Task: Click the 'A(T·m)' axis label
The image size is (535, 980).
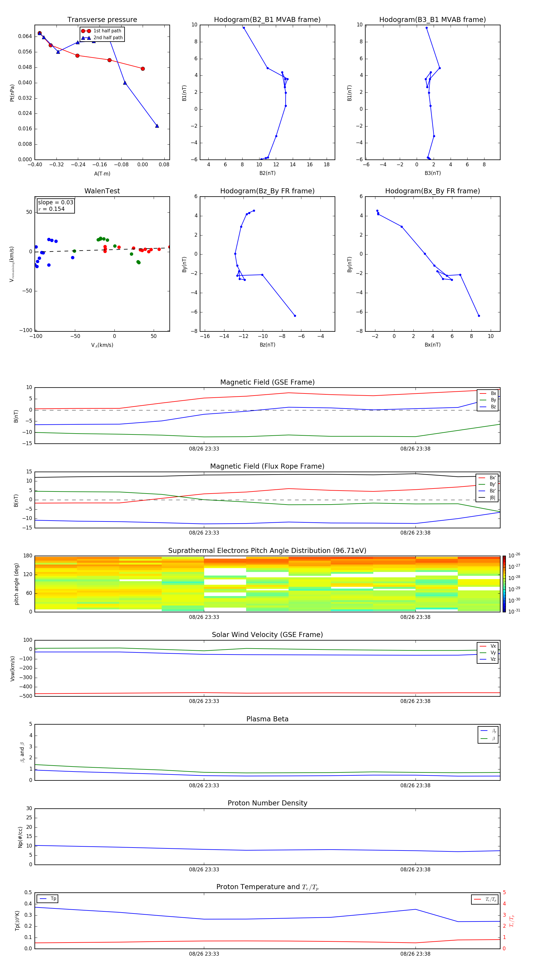Action: [102, 173]
